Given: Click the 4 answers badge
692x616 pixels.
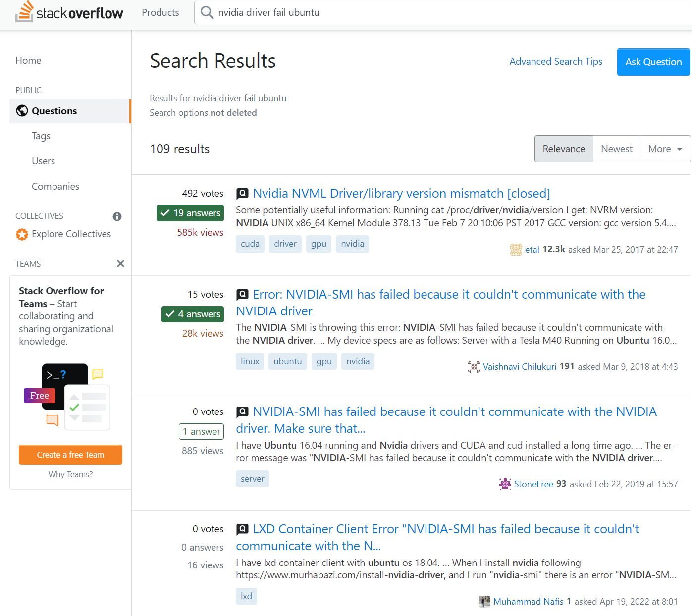Looking at the screenshot, I should (193, 314).
